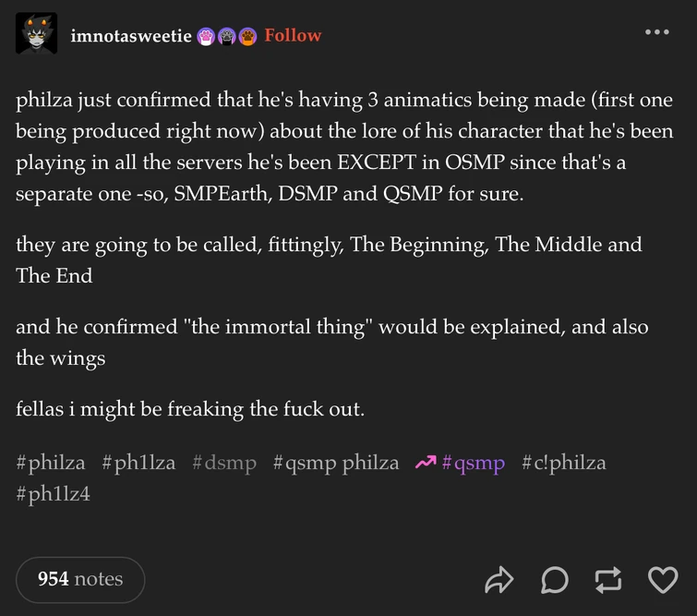This screenshot has height=616, width=697.
Task: Click the orange paw badge
Action: [246, 37]
